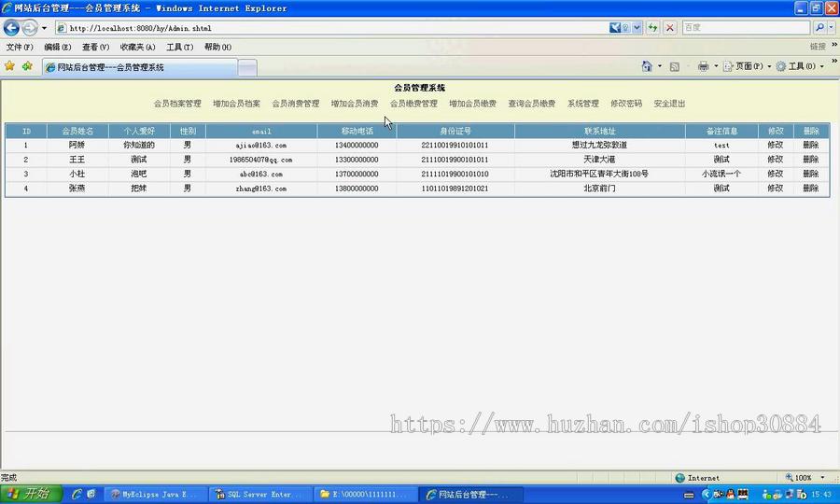Click 修改 in the 王王 row
The height and width of the screenshot is (504, 840).
pos(776,160)
